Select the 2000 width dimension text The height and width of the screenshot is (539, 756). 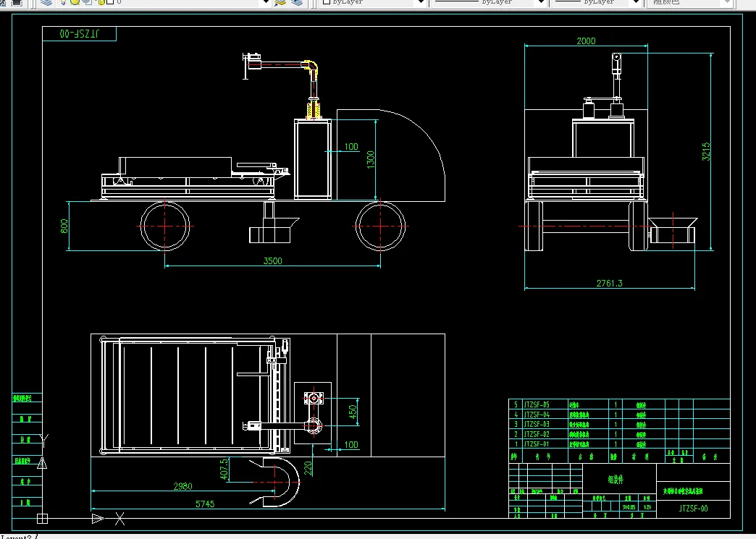pos(586,41)
